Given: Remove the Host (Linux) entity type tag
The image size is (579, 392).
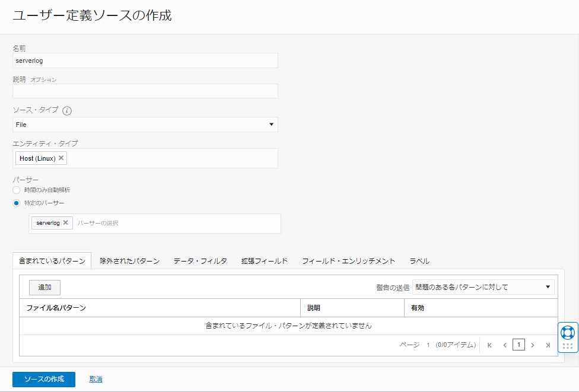Looking at the screenshot, I should [61, 158].
